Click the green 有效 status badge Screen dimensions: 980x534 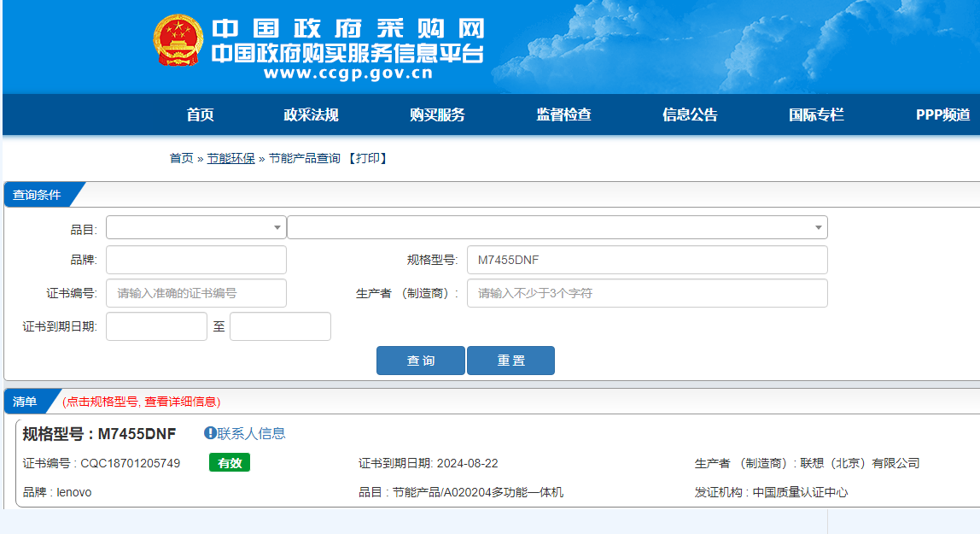click(x=230, y=463)
